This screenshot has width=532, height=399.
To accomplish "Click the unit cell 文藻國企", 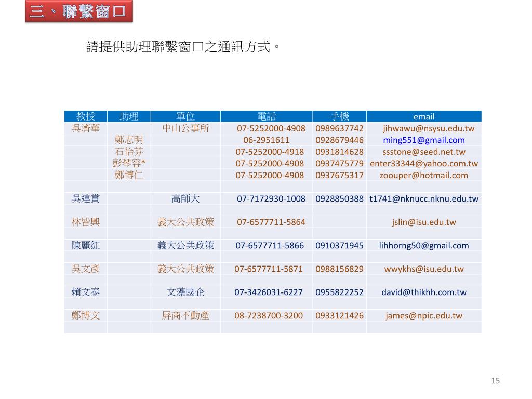I will pos(185,292).
